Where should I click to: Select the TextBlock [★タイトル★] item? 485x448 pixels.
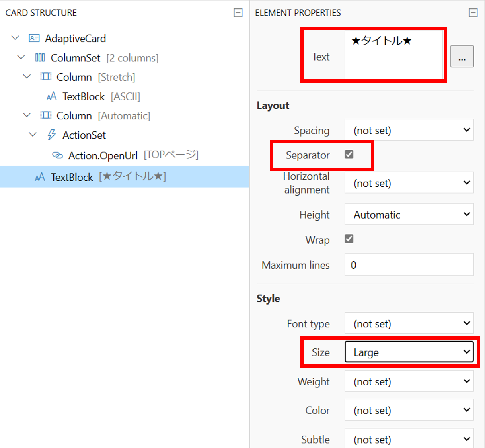[125, 177]
